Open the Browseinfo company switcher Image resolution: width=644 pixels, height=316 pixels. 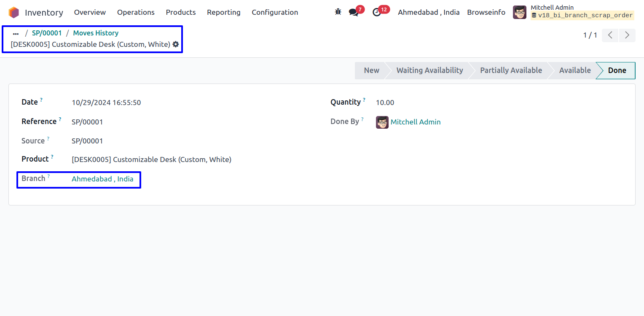[x=486, y=12]
